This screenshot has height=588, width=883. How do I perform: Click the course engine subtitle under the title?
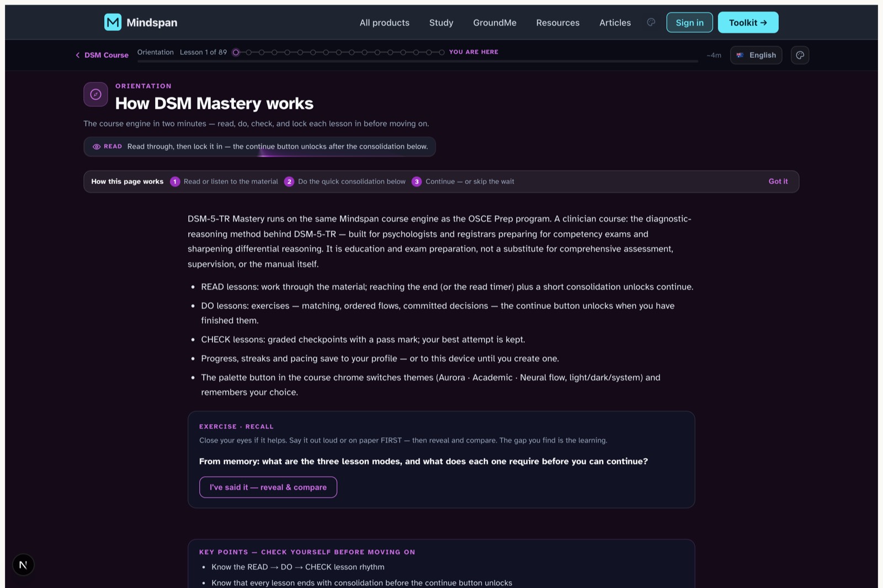pyautogui.click(x=256, y=124)
